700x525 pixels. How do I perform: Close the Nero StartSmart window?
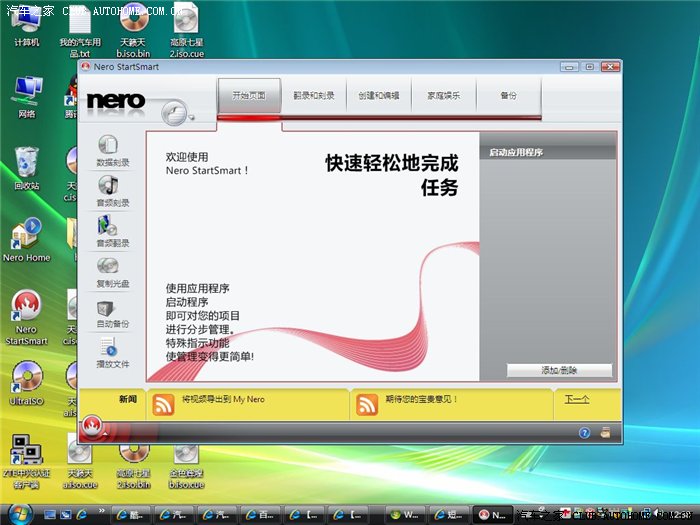pyautogui.click(x=610, y=67)
